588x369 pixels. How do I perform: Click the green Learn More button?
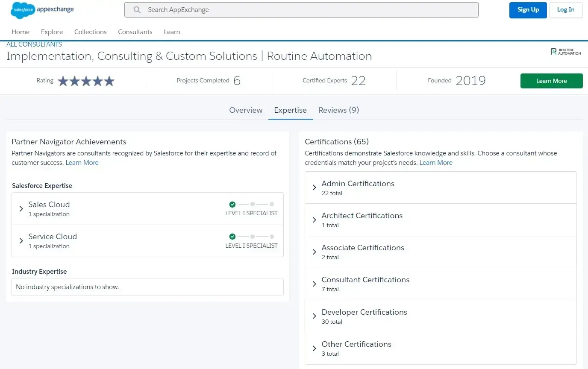[552, 81]
